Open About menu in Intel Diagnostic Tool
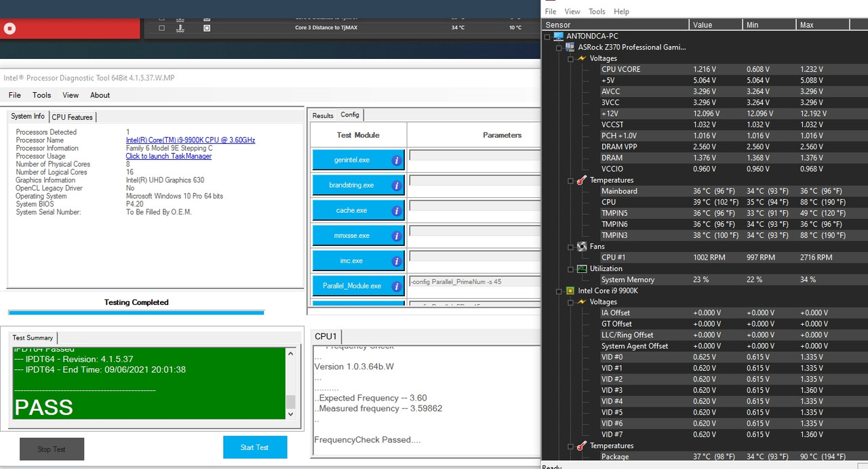Viewport: 868px width, 469px height. [100, 96]
